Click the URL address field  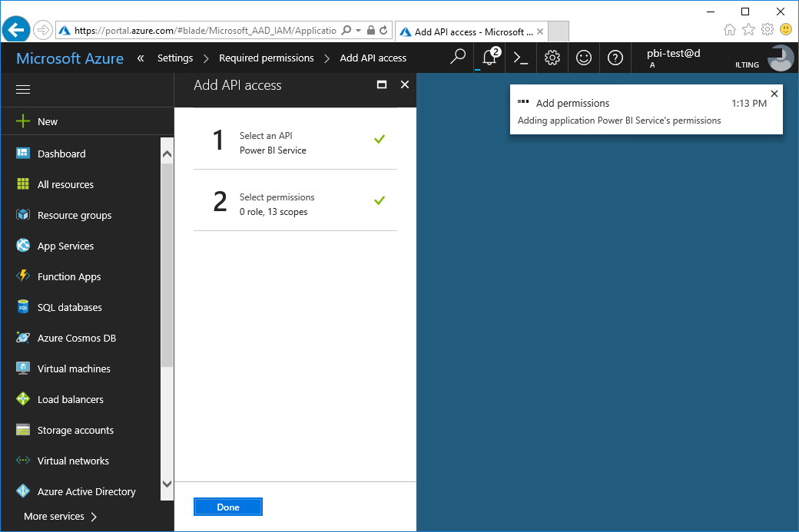(x=205, y=31)
